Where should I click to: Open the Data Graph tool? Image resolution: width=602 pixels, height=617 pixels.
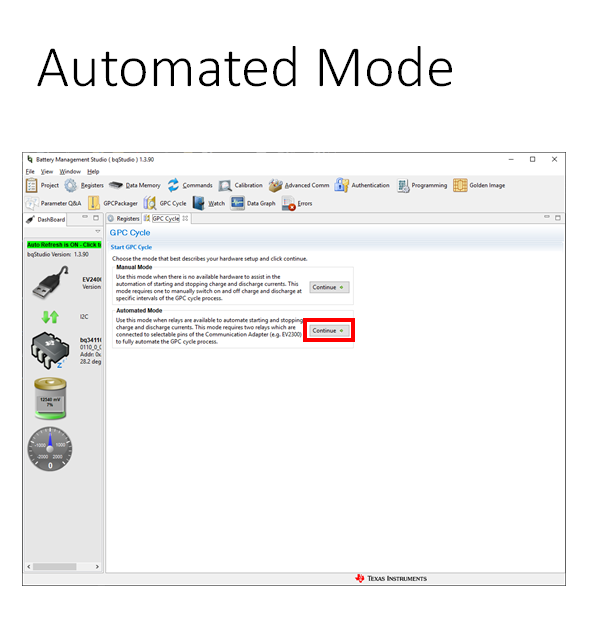(x=253, y=203)
